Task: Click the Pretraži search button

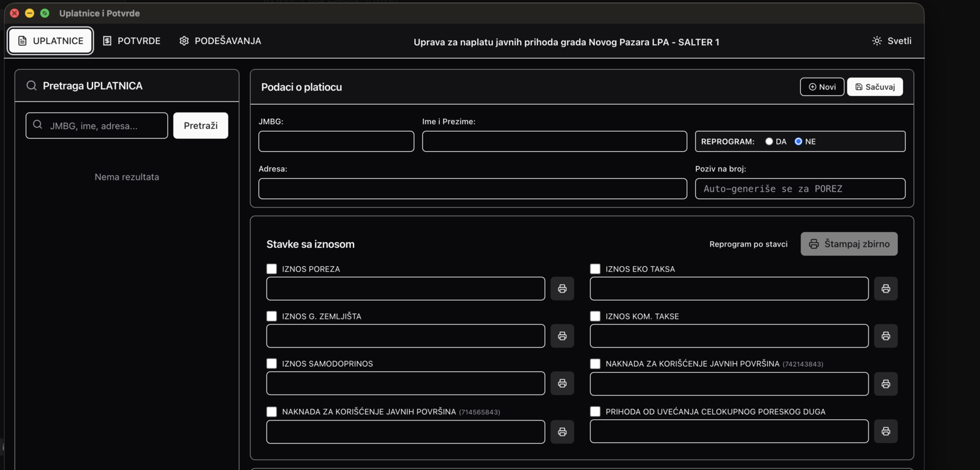Action: coord(200,125)
